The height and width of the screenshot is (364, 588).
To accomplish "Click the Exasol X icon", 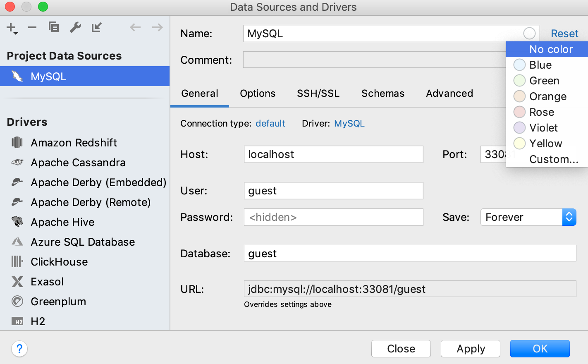I will point(17,282).
